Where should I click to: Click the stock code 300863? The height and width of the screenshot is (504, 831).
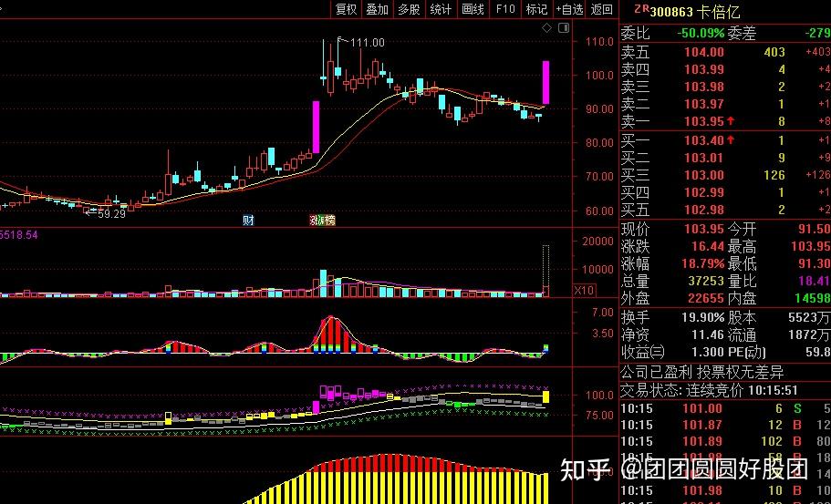coord(671,12)
